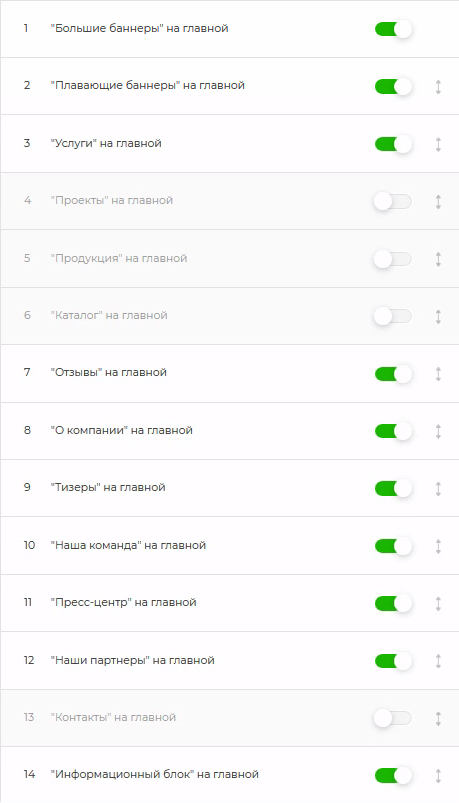Select the "Услуги" на главной row label

(x=106, y=143)
